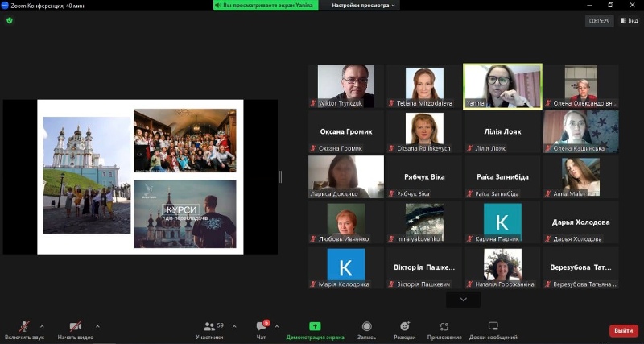Click the КУРСИ image on the shared slide
Screen dimensions: 644x344
pos(185,214)
